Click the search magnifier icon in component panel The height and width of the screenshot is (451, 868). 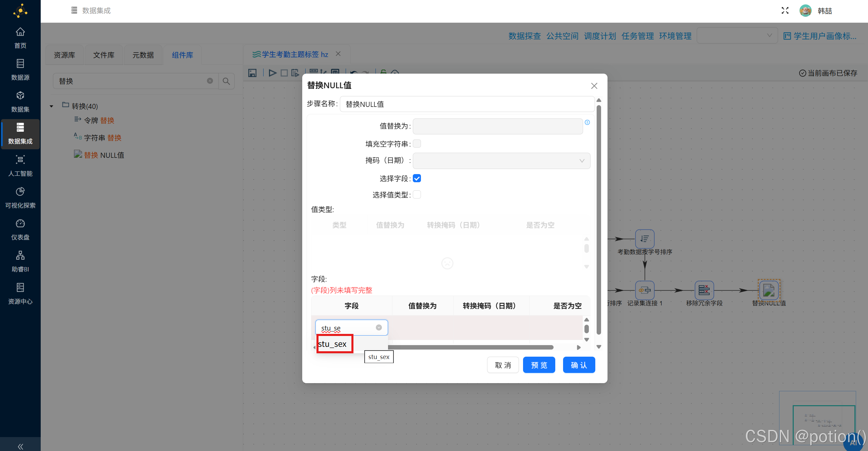tap(226, 81)
